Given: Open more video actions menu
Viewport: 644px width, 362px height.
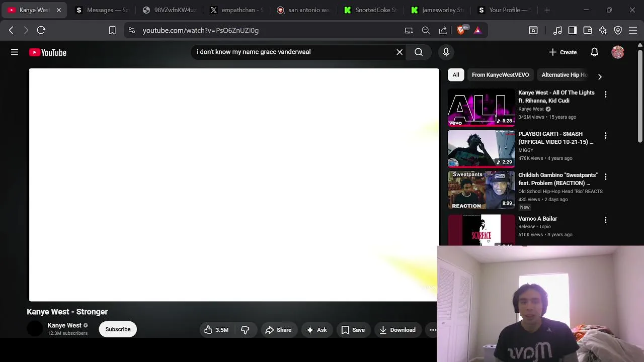Looking at the screenshot, I should click(432, 330).
